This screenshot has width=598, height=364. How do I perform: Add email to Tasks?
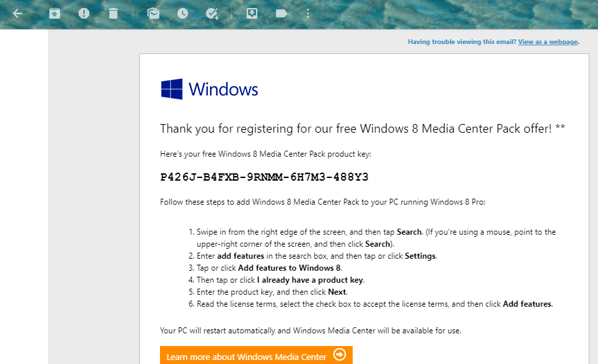coord(212,14)
